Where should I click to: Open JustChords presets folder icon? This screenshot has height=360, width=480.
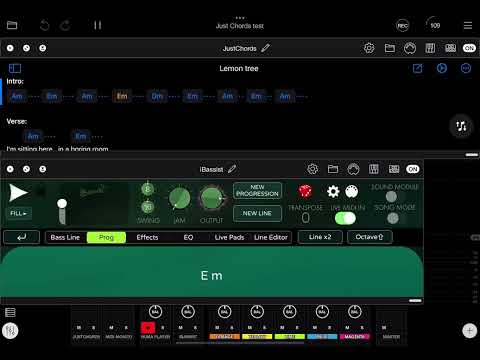(x=390, y=48)
